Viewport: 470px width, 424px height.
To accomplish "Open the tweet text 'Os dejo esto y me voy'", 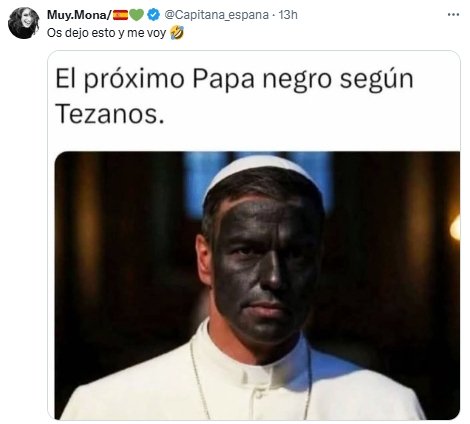I will (x=107, y=33).
